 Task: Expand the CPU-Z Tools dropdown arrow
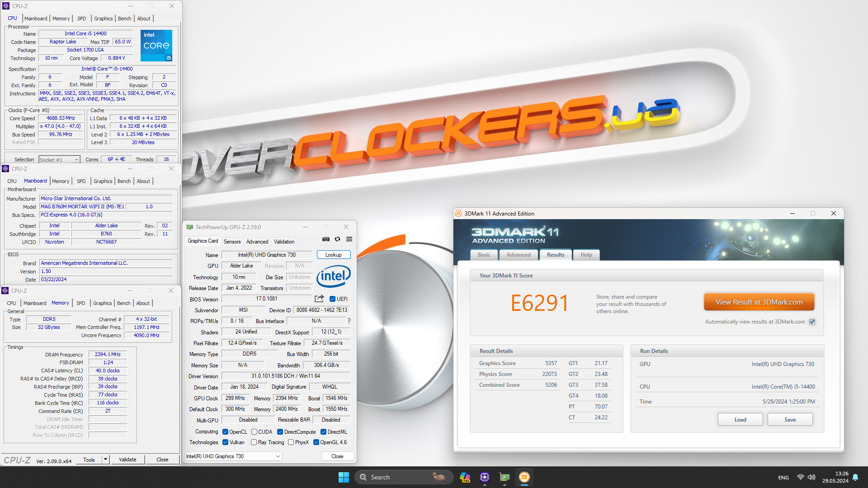tap(105, 460)
